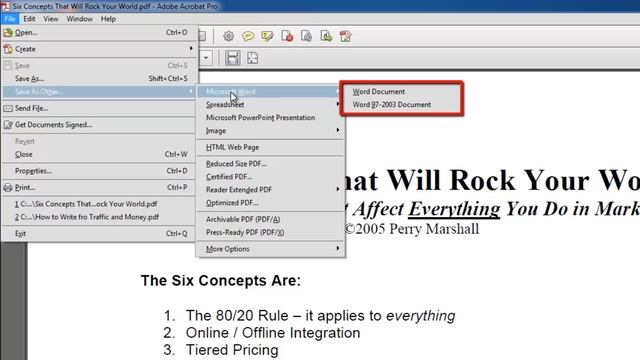Image resolution: width=640 pixels, height=360 pixels.
Task: Open the File menu
Action: (x=10, y=19)
